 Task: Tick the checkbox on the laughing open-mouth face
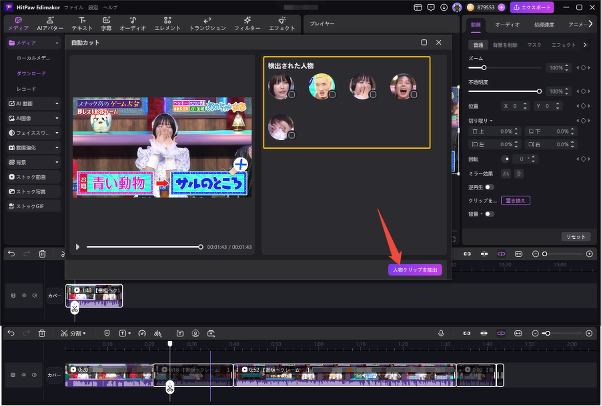pos(413,94)
